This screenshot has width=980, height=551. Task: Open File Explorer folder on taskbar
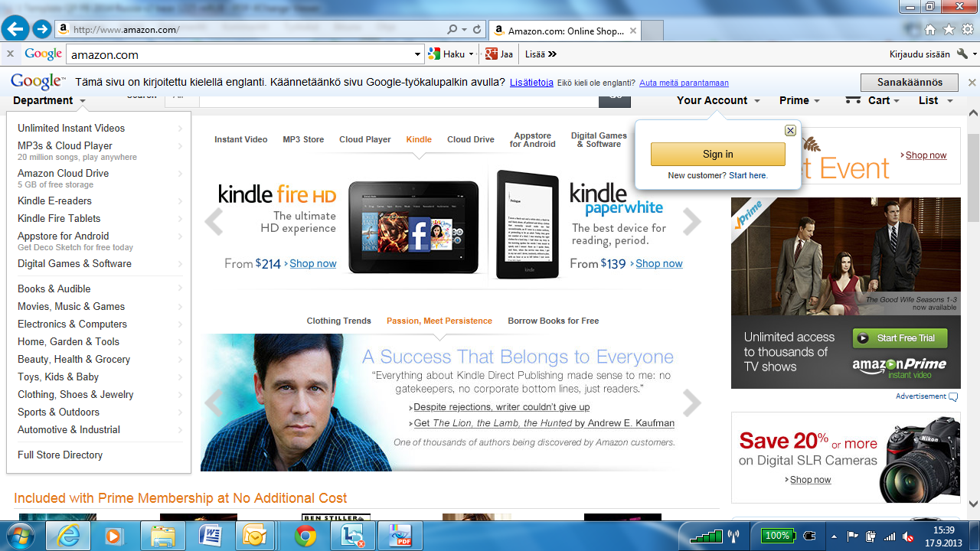pyautogui.click(x=163, y=536)
